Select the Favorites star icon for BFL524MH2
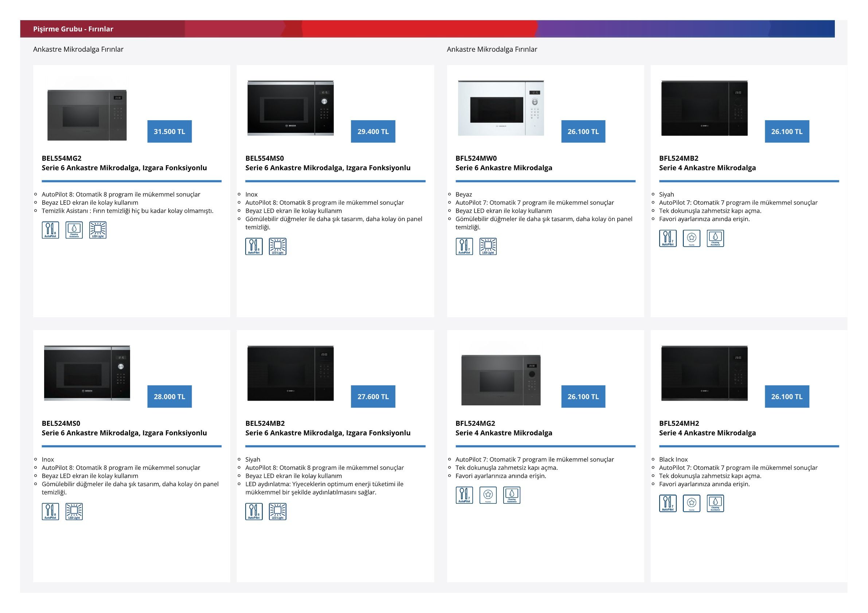This screenshot has width=868, height=613. click(x=692, y=503)
